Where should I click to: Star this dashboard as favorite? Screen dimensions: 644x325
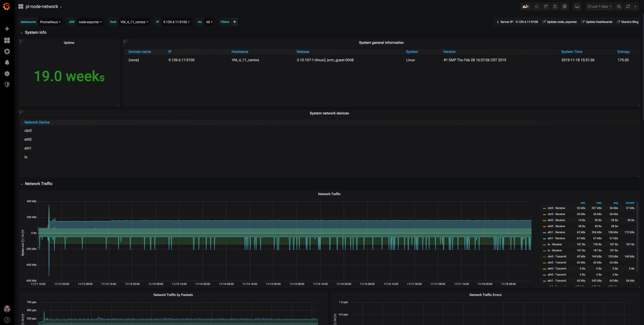coord(537,7)
